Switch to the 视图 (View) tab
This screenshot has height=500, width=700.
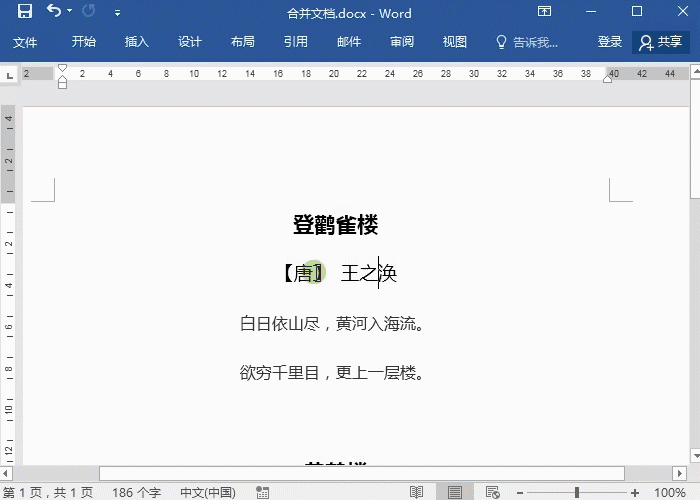(454, 42)
